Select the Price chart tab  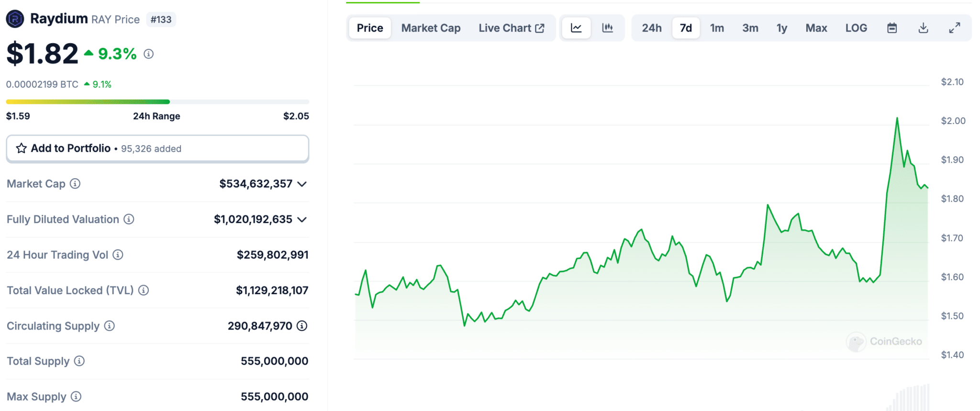pyautogui.click(x=370, y=28)
